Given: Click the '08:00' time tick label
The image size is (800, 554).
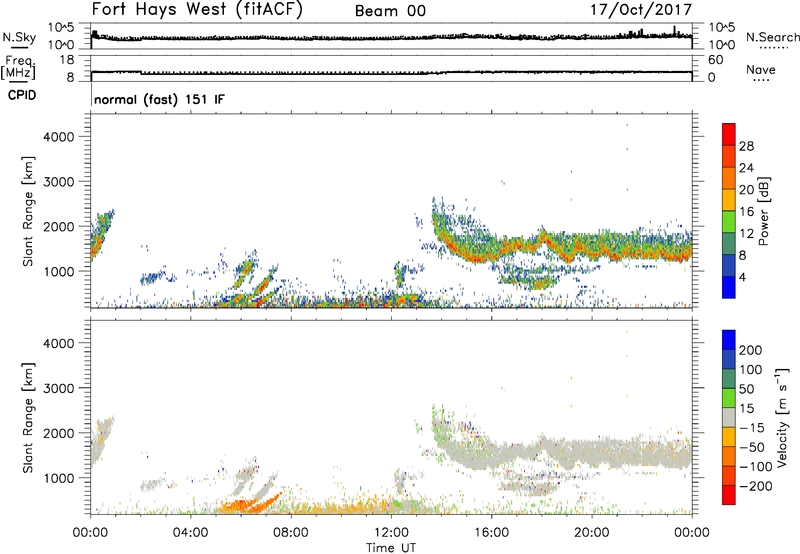Looking at the screenshot, I should click(291, 533).
